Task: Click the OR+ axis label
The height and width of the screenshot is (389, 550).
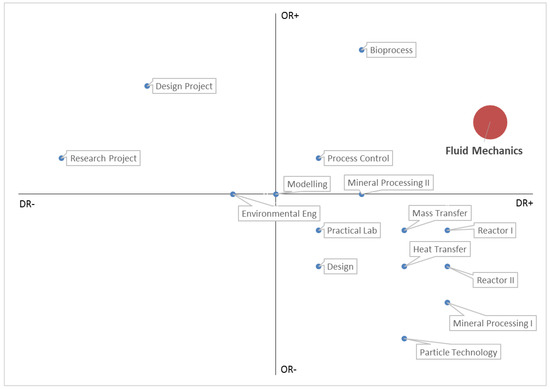Action: coord(290,15)
